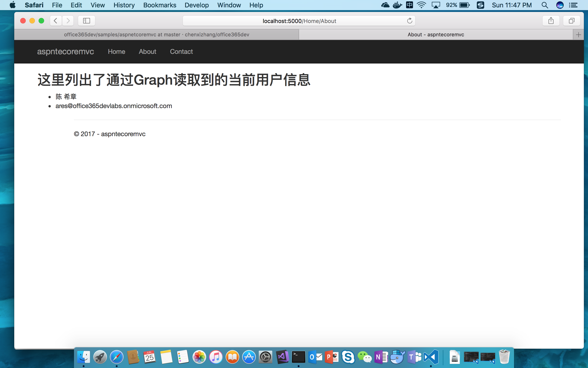Reload the page in the address bar

(x=410, y=21)
